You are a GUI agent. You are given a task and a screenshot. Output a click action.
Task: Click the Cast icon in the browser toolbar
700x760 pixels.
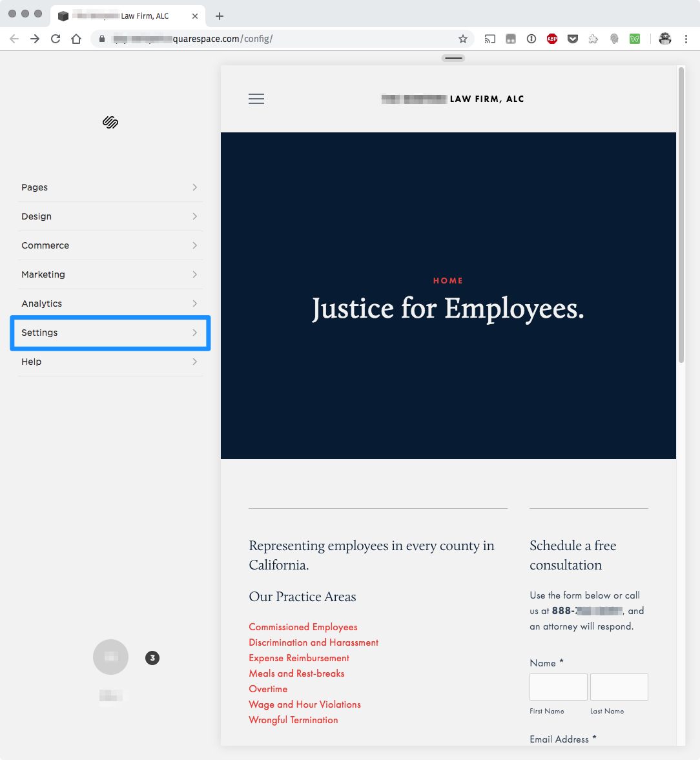(489, 39)
